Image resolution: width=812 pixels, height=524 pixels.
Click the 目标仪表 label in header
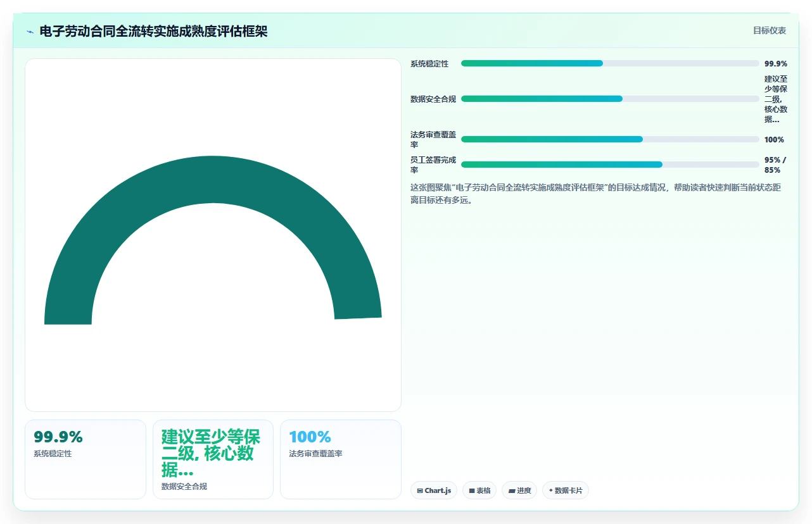(x=770, y=30)
